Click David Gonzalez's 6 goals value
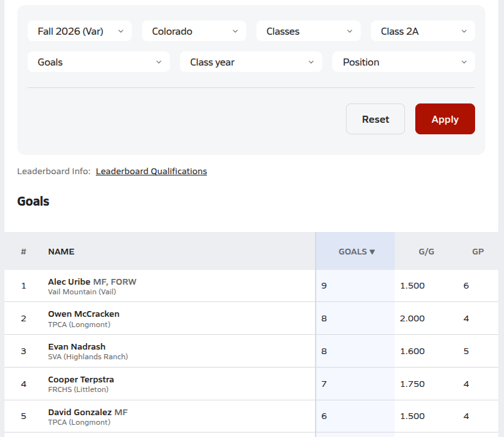Viewport: 504px width, 437px height. 324,416
